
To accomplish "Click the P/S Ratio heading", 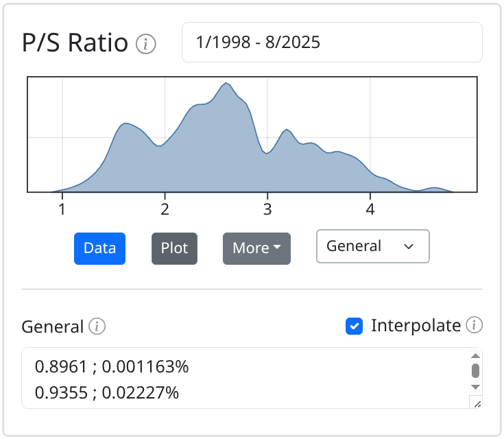I will pyautogui.click(x=75, y=43).
